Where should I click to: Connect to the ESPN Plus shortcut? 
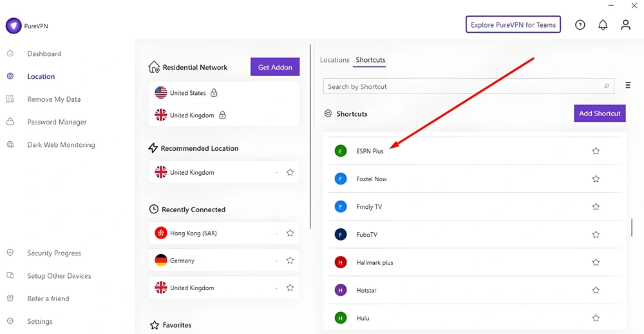coord(474,151)
